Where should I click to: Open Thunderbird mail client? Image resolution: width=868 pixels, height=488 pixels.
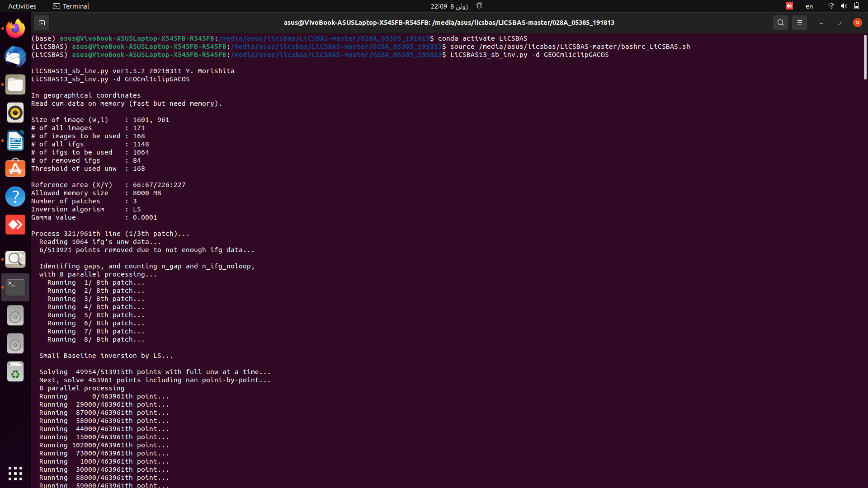click(15, 56)
